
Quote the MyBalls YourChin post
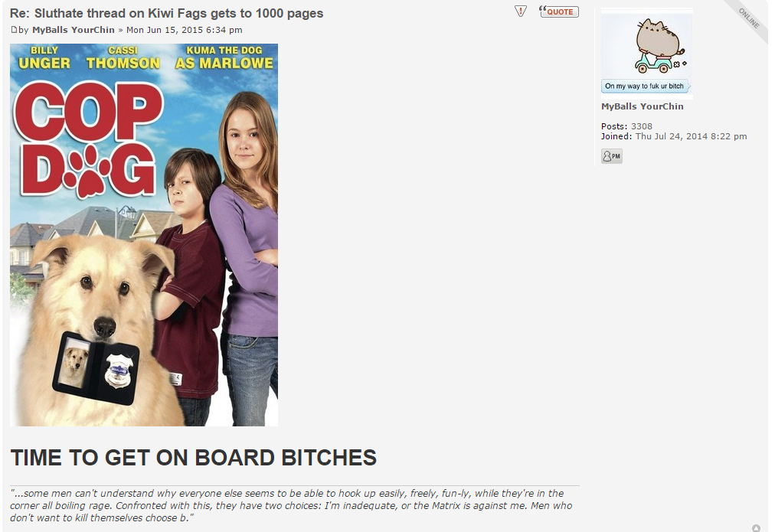(559, 11)
